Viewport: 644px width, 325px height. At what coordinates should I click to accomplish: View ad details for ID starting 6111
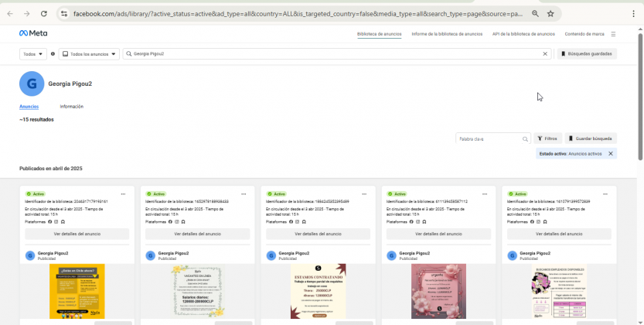tap(438, 234)
